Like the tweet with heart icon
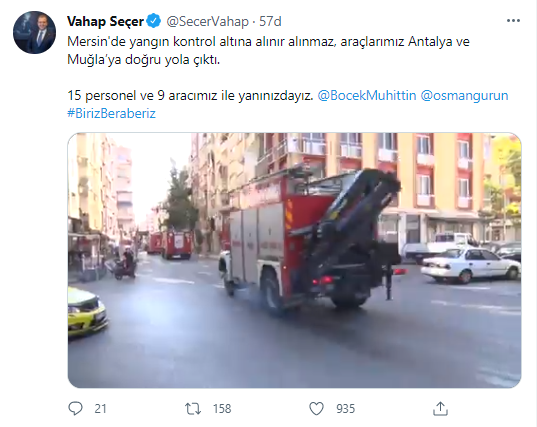Screen dimensions: 537x427 316,409
